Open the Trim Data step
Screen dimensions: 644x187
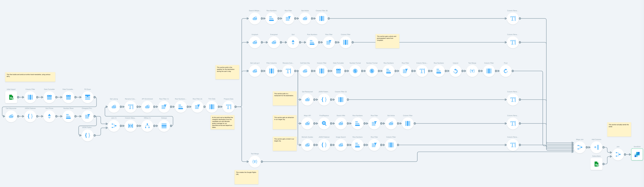tap(212, 107)
